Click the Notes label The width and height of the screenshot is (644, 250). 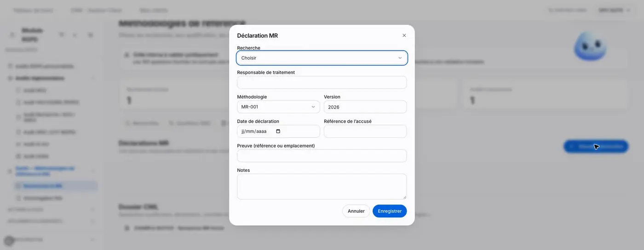[x=244, y=170]
